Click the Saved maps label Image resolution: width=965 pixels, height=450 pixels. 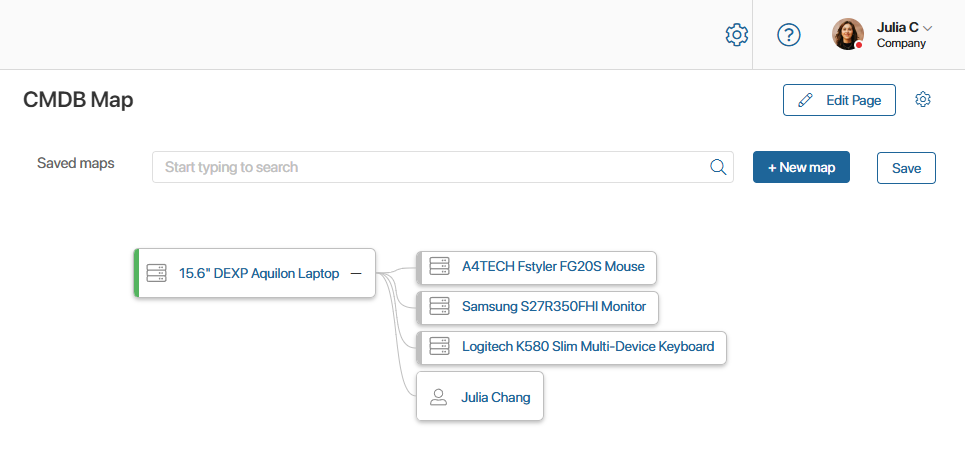click(76, 164)
